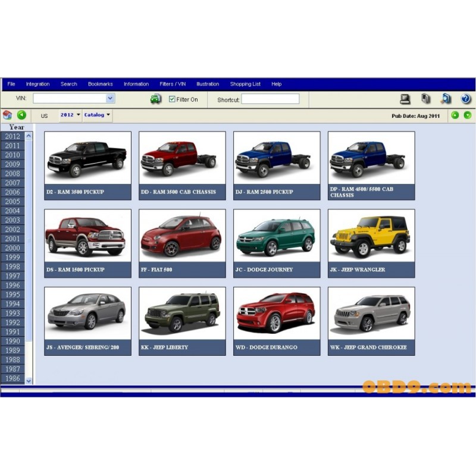Open the Shopping List menu
The height and width of the screenshot is (476, 476).
[245, 84]
